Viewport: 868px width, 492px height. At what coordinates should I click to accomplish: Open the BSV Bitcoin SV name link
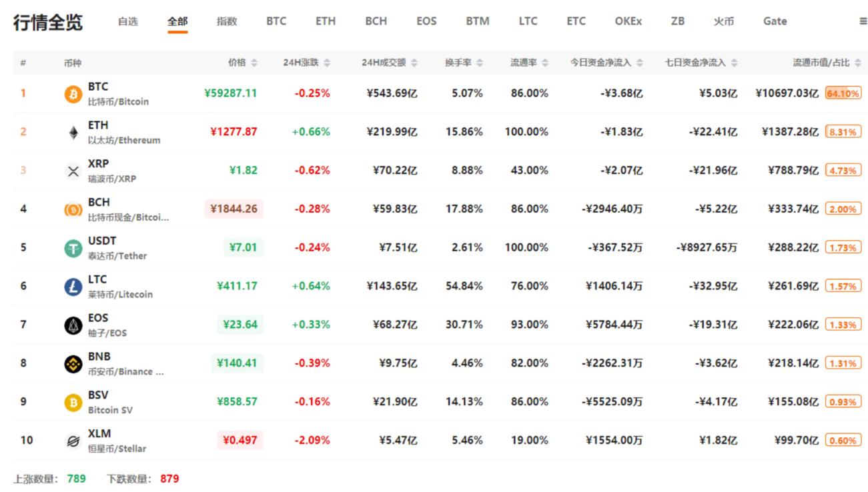pyautogui.click(x=110, y=402)
